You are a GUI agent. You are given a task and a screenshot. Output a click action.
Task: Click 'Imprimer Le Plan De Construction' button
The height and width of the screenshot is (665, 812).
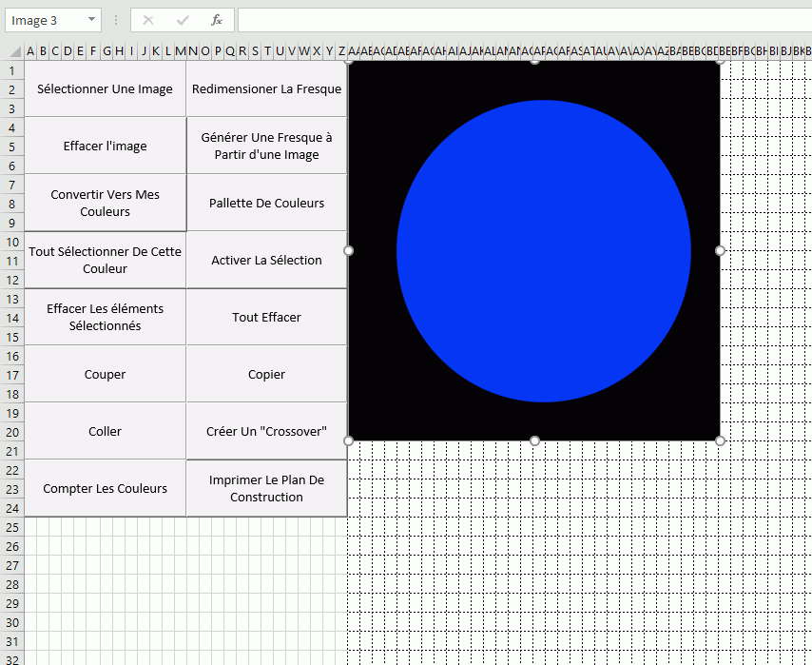pyautogui.click(x=266, y=488)
